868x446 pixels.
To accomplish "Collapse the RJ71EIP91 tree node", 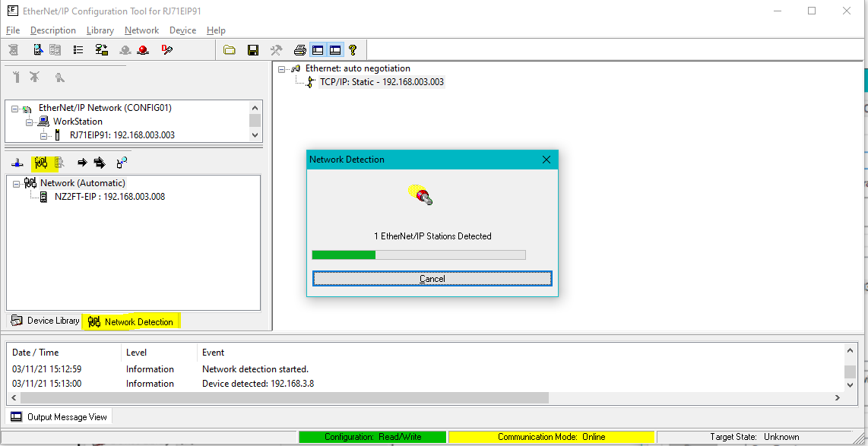I will pyautogui.click(x=43, y=135).
